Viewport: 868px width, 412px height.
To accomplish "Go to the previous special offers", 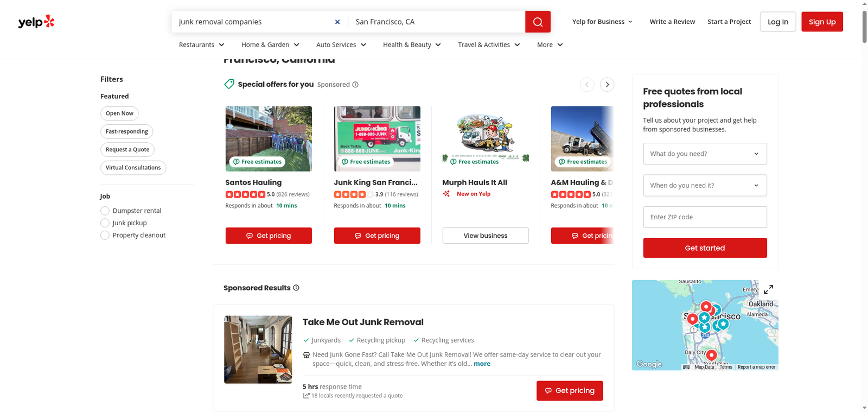I will (x=587, y=85).
